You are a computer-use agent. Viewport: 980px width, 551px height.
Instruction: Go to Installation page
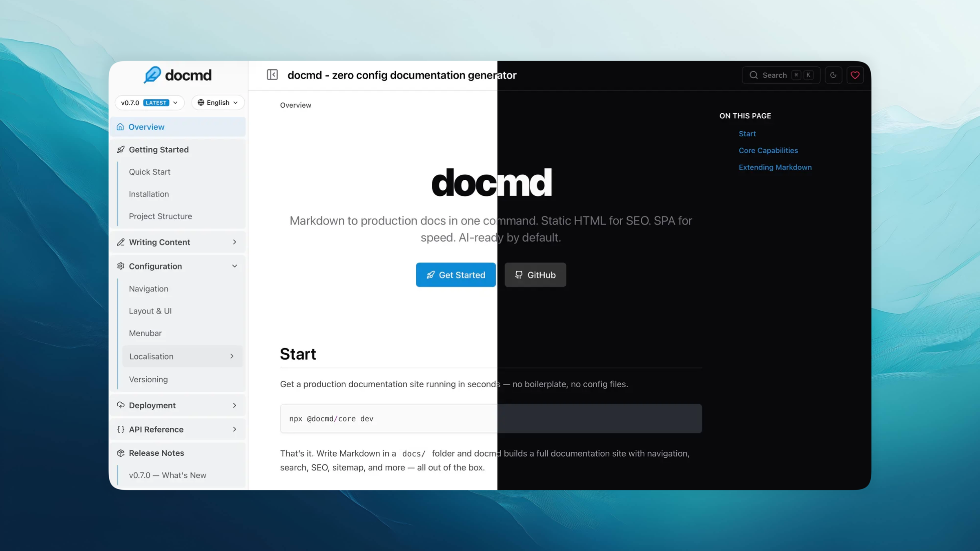[x=149, y=194]
